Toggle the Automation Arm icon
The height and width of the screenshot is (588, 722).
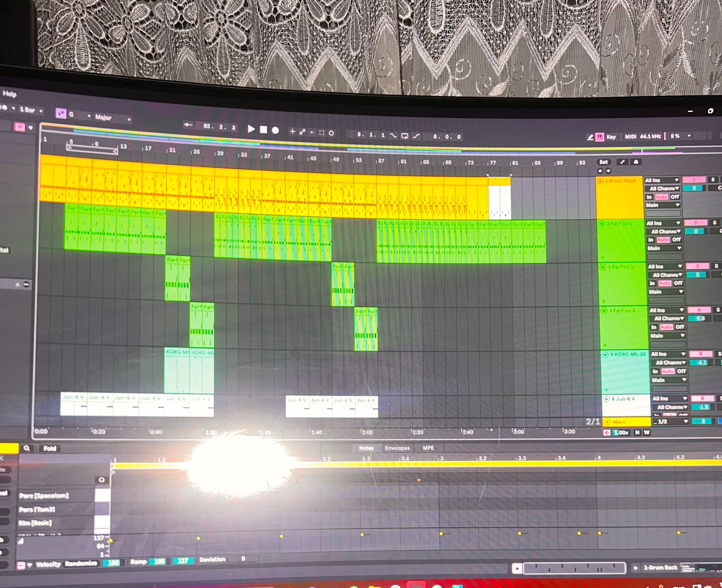pyautogui.click(x=302, y=132)
